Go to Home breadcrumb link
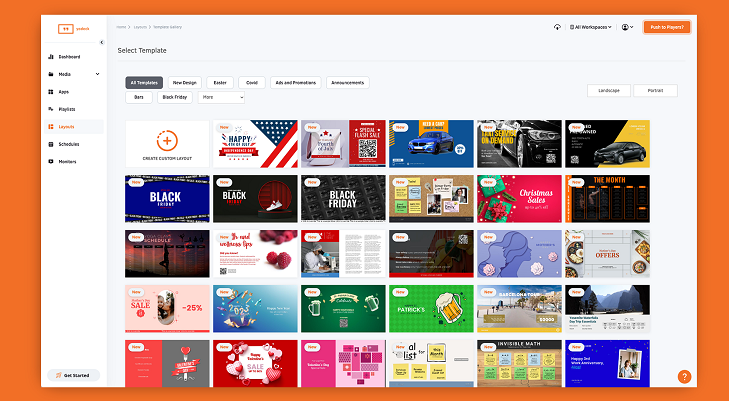Screen dimensions: 729x401 [x=121, y=27]
